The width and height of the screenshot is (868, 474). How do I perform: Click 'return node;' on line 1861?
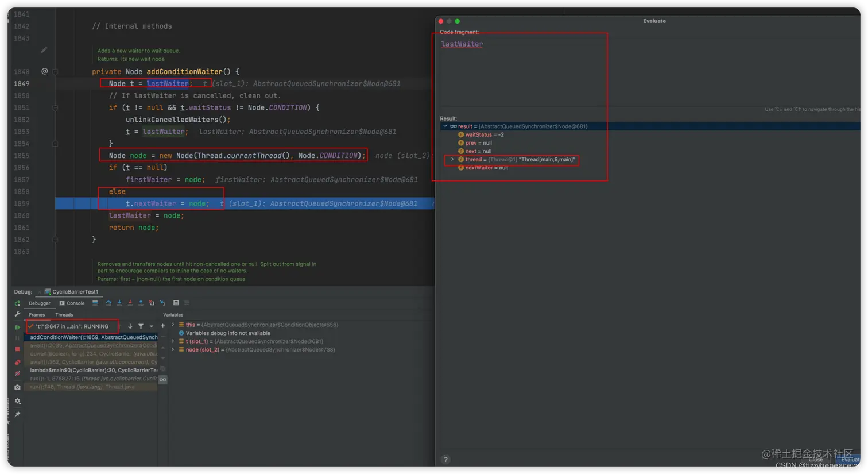tap(134, 228)
